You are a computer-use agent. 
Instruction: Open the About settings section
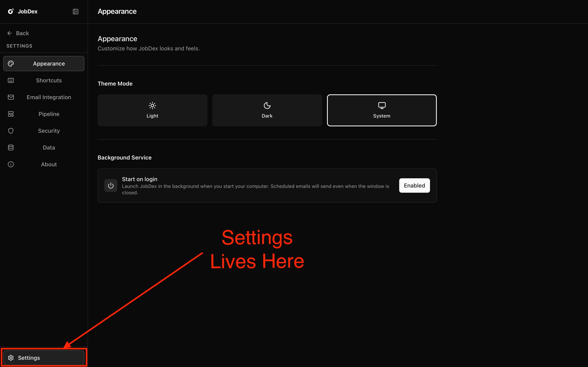(x=44, y=164)
